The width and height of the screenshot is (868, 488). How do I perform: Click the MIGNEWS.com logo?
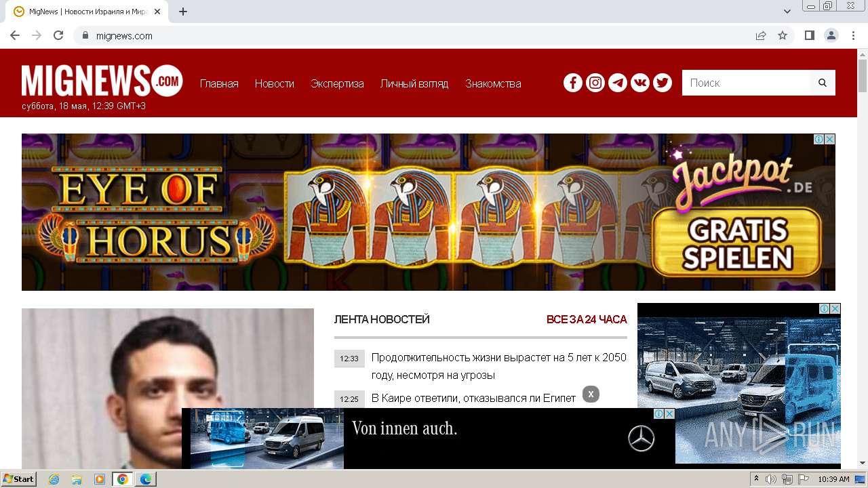click(102, 81)
